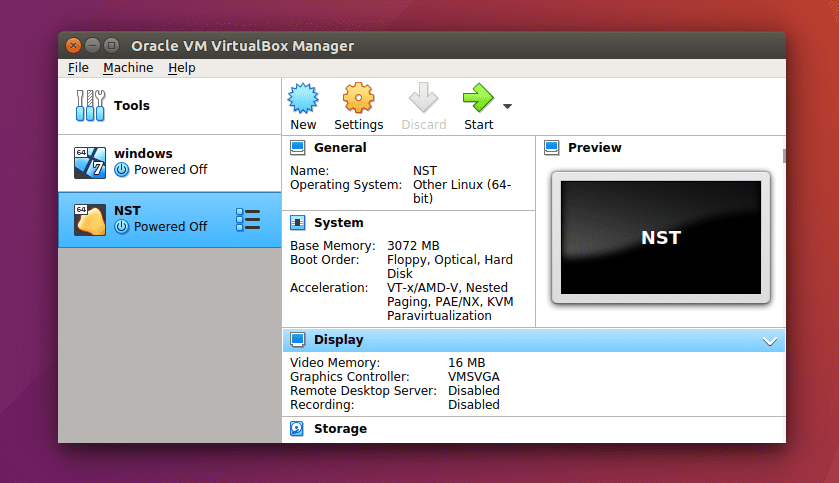The height and width of the screenshot is (483, 839).
Task: Click Boot Order value Floppy, Optical, Hard Disk
Action: [x=450, y=266]
